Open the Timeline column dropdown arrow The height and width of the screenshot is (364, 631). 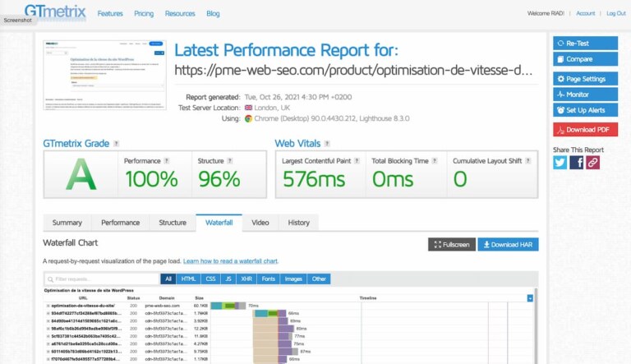point(530,298)
